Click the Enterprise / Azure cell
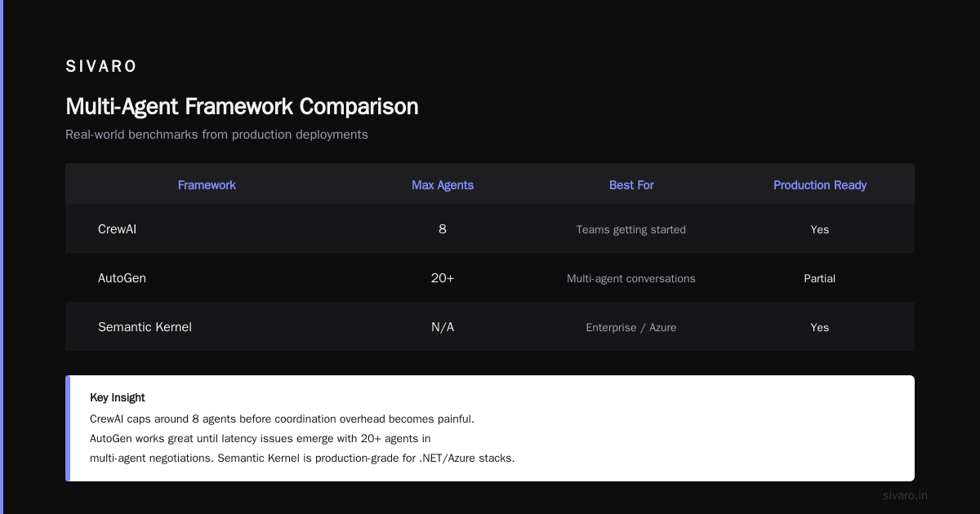This screenshot has height=514, width=980. [x=631, y=328]
